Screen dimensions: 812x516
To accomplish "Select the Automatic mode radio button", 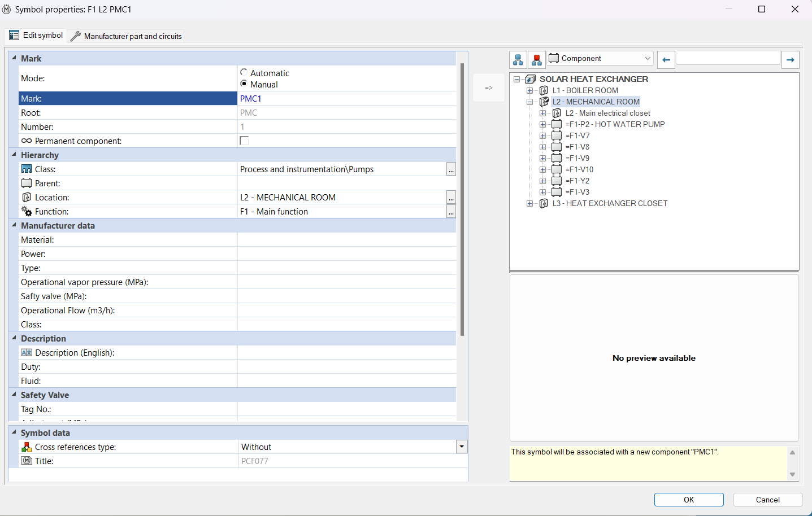I will click(x=244, y=73).
